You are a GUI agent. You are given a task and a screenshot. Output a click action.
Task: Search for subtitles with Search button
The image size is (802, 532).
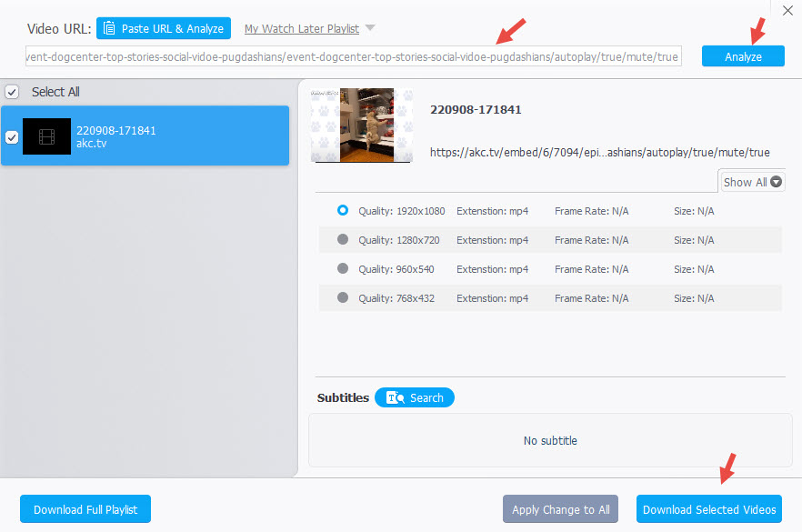click(415, 397)
